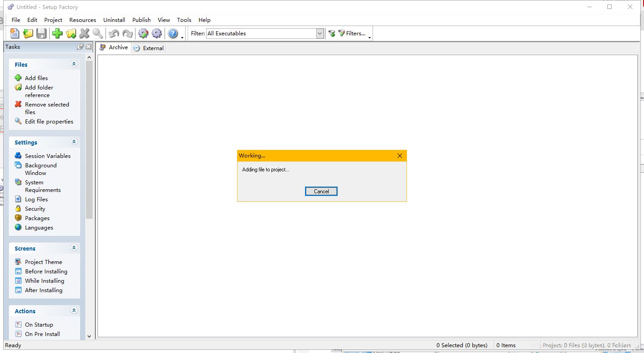
Task: Click the Redo arrow icon
Action: [x=127, y=33]
